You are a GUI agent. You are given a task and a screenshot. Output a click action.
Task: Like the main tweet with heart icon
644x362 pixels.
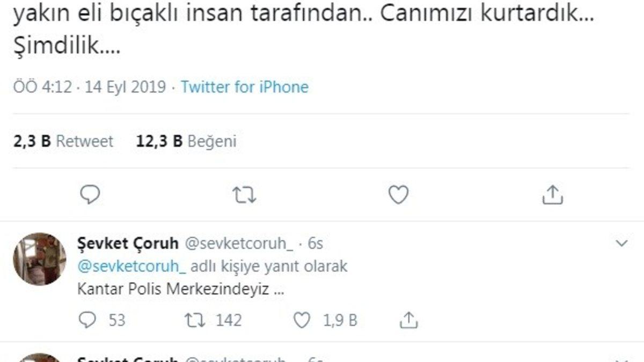[398, 195]
